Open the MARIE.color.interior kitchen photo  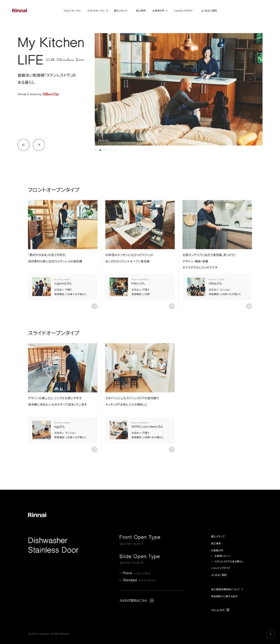[140, 367]
